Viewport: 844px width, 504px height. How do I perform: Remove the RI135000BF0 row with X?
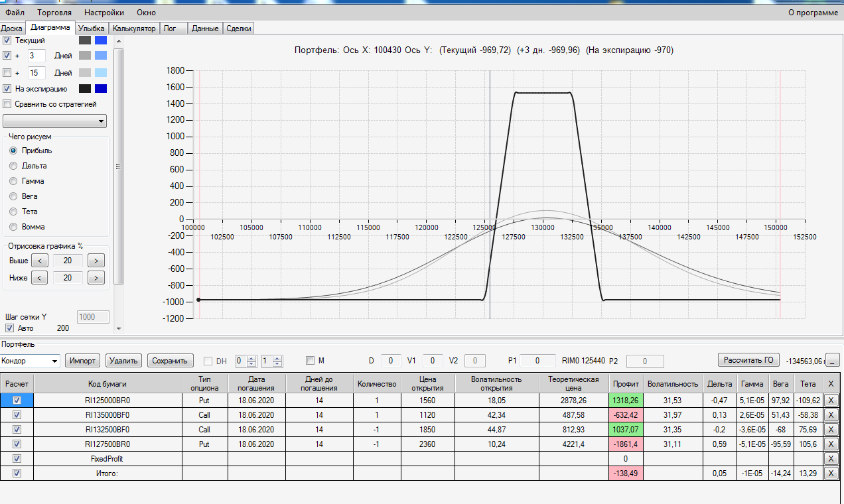[x=831, y=415]
